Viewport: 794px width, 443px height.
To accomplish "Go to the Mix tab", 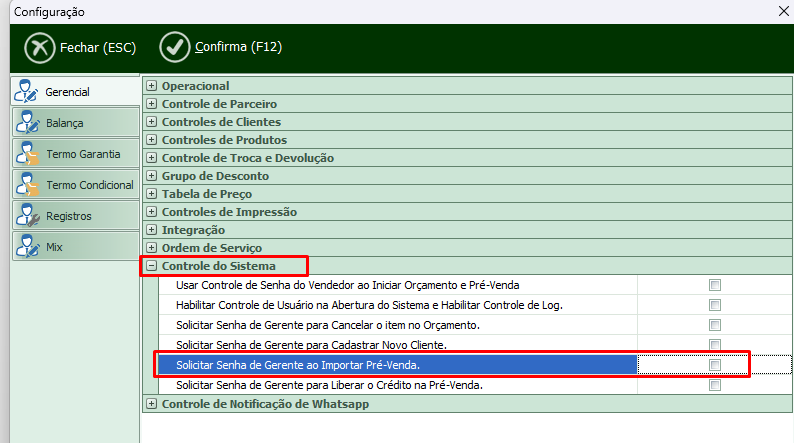I will click(76, 247).
